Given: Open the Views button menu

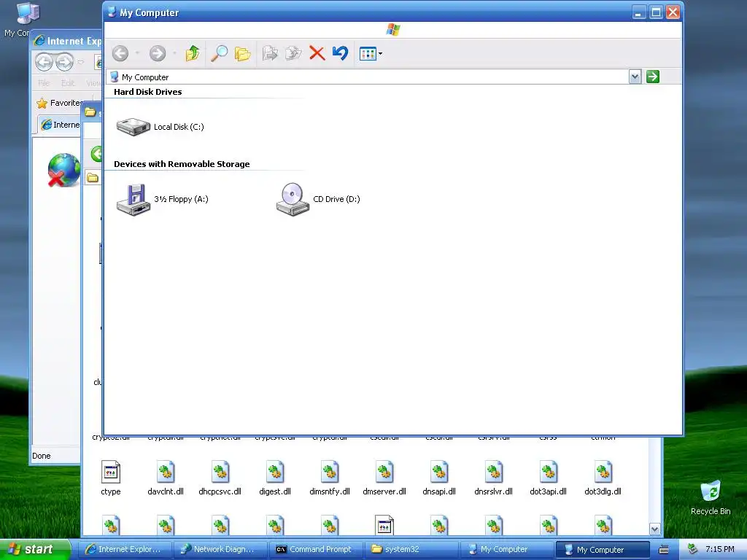Looking at the screenshot, I should [371, 54].
